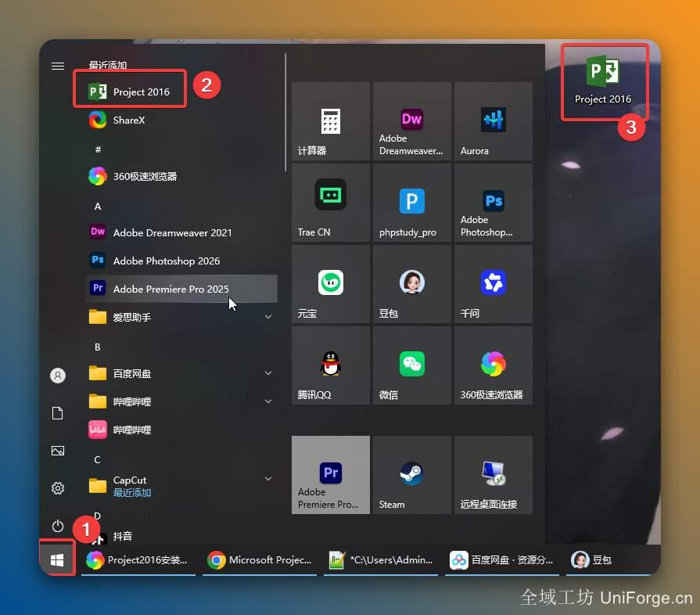
Task: Open 360极速浏览器 in the app list
Action: click(181, 176)
